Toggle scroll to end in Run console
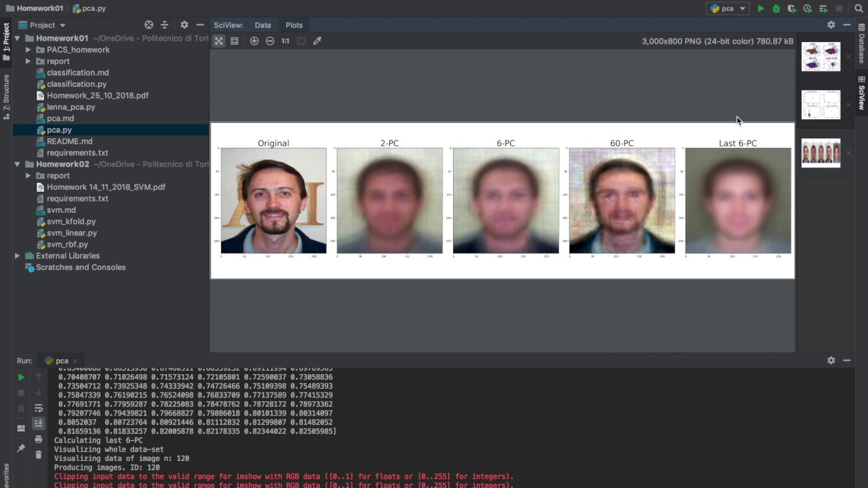The image size is (868, 488). 39,423
